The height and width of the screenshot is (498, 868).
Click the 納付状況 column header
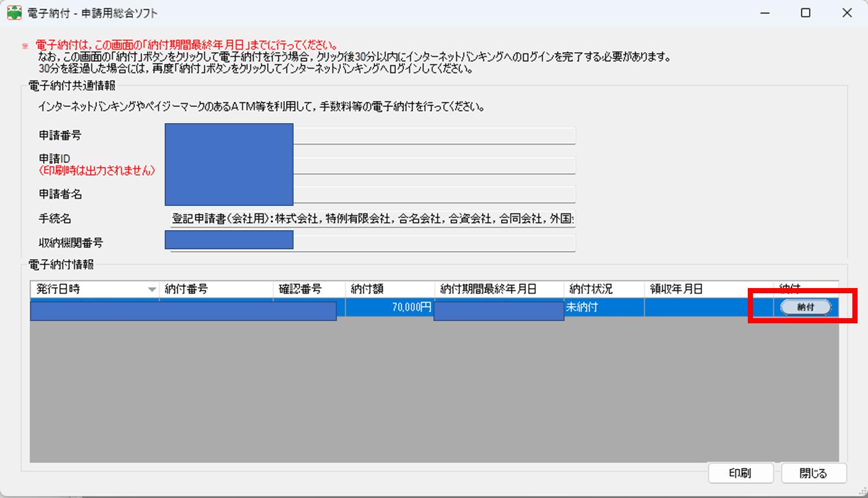pos(604,289)
